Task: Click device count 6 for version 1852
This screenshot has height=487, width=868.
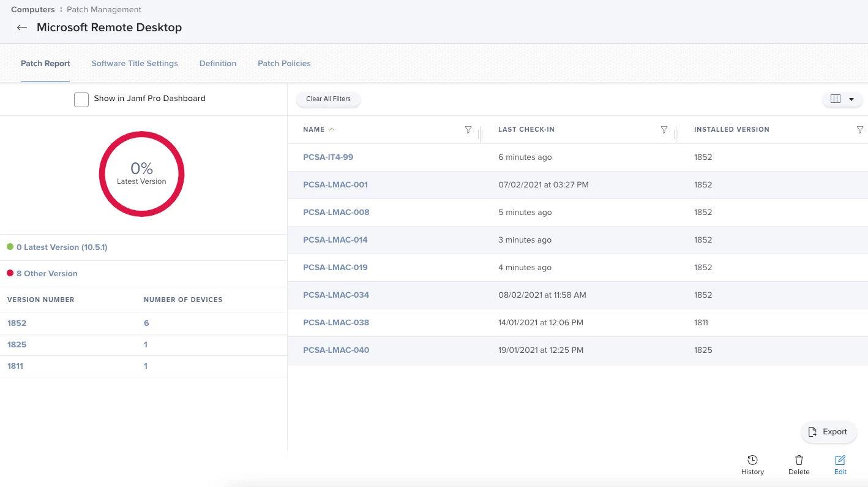Action: pos(146,323)
